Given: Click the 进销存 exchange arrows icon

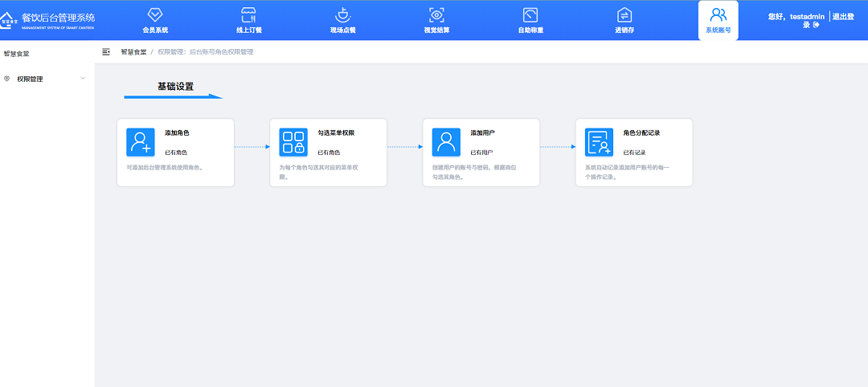Looking at the screenshot, I should coord(624,14).
